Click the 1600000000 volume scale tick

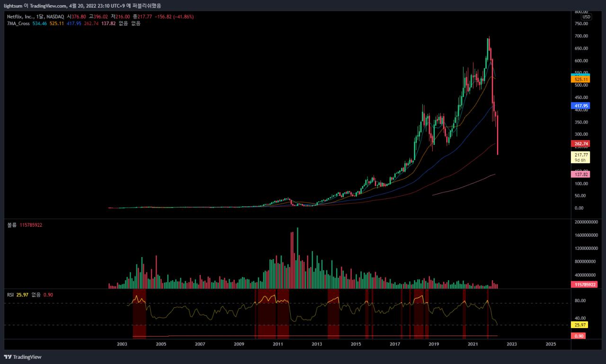[586, 235]
